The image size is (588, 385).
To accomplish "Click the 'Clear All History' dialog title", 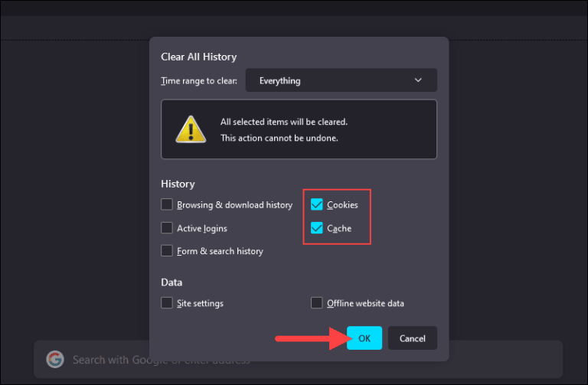I will click(199, 57).
